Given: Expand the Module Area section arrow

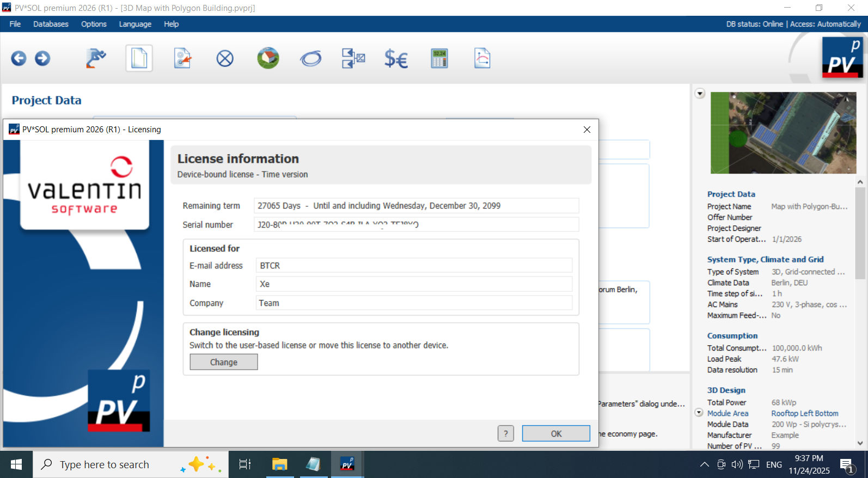Looking at the screenshot, I should point(699,413).
